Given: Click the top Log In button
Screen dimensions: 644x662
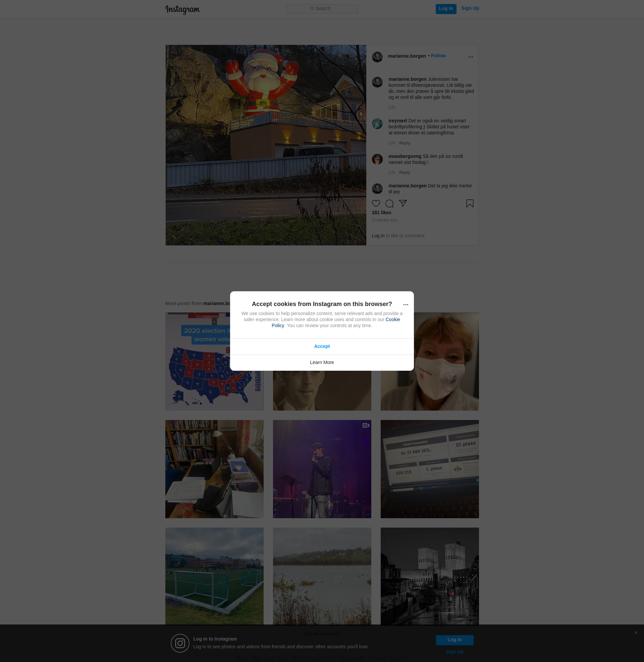Looking at the screenshot, I should (x=445, y=9).
